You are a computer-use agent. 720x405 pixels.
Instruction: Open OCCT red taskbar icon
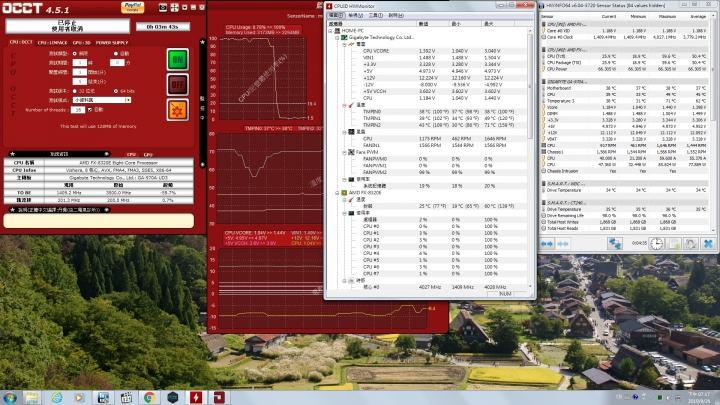tap(219, 398)
